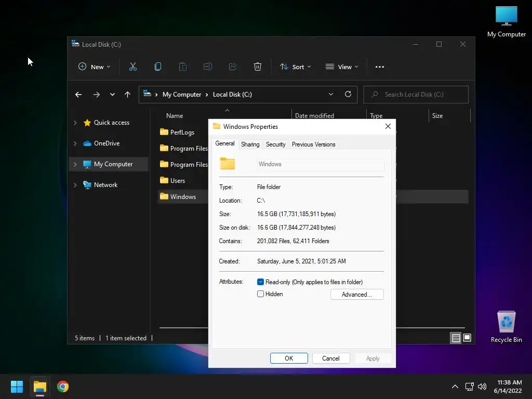Select Quick access in the navigation pane
Viewport: 532px width, 399px height.
pyautogui.click(x=109, y=123)
